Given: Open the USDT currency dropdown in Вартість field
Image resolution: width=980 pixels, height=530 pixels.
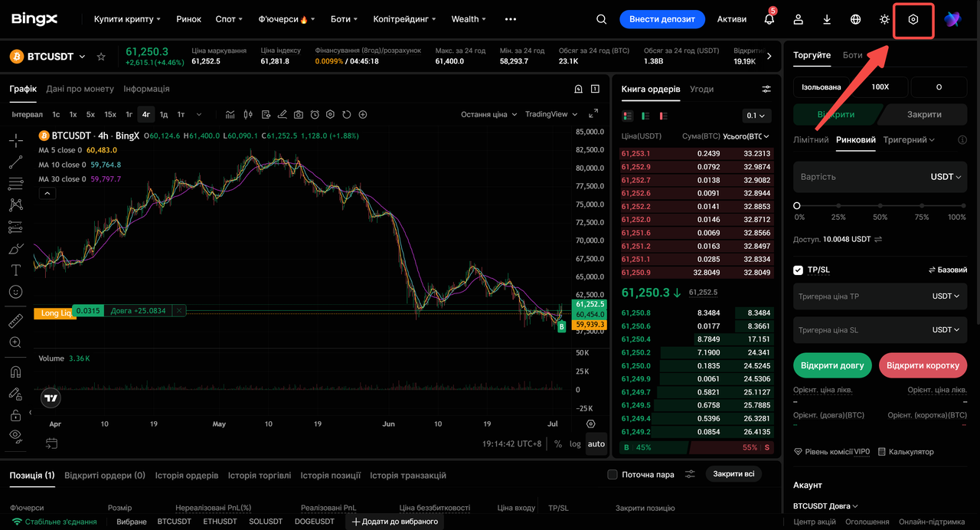Looking at the screenshot, I should (x=946, y=177).
